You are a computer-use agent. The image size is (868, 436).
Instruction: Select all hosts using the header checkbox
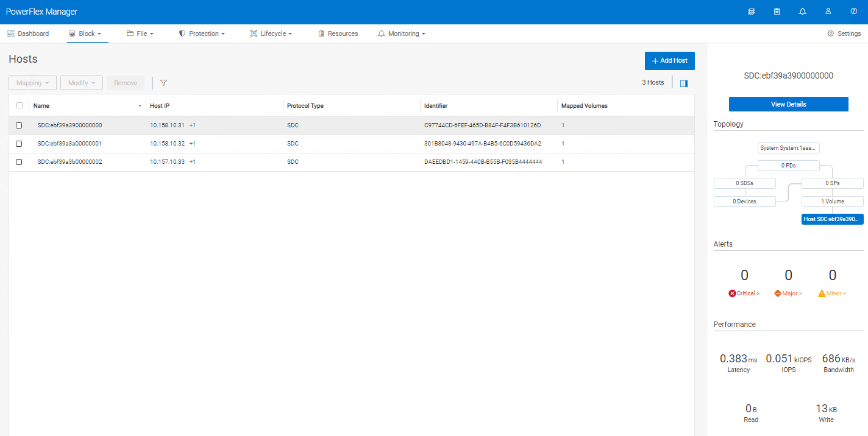[x=19, y=105]
